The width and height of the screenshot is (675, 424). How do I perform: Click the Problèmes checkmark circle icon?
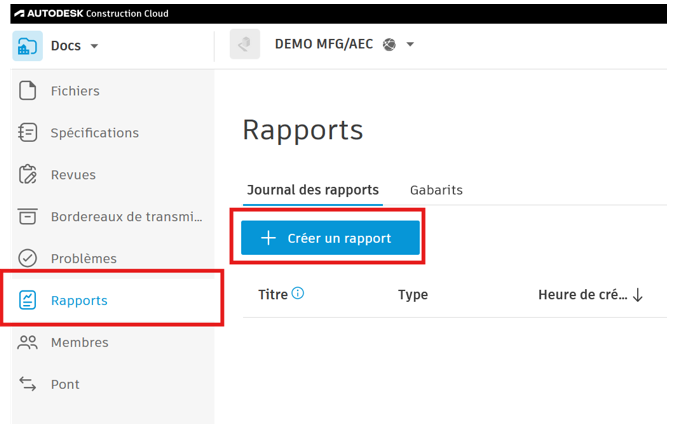tap(28, 259)
